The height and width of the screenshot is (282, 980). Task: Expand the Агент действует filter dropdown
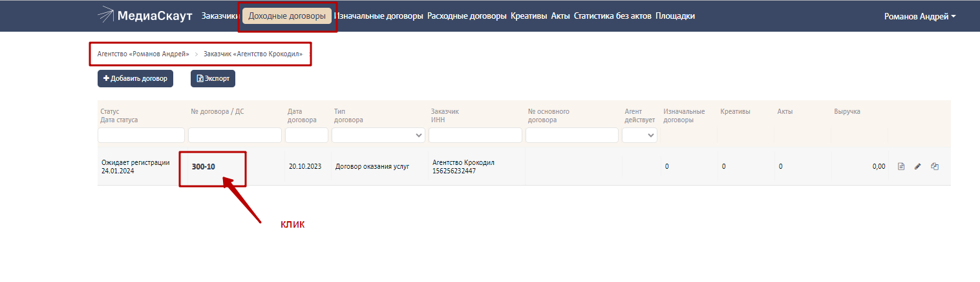(639, 135)
